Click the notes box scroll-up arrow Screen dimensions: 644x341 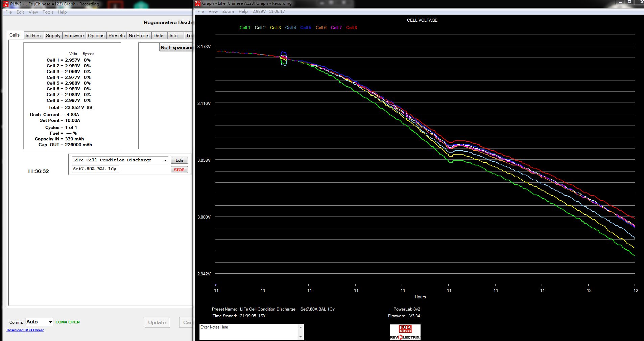(x=301, y=327)
